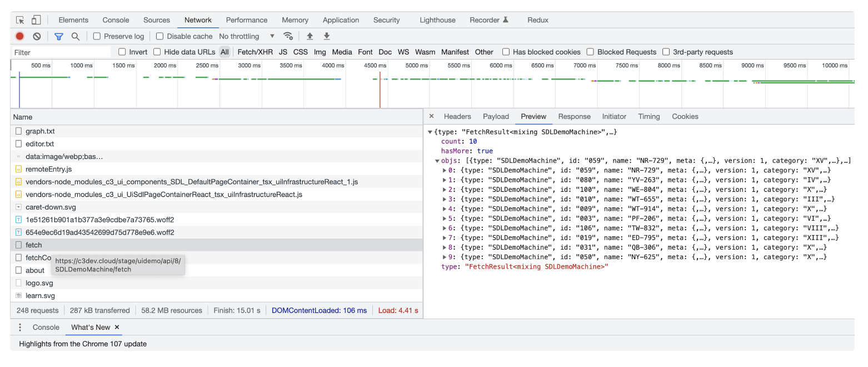Open network conditions gear icon
868x367 pixels.
[288, 36]
